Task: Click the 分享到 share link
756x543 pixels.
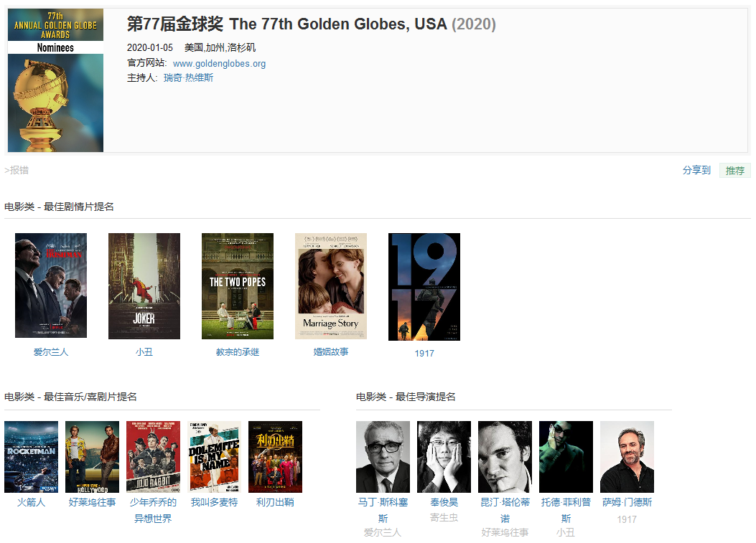Action: coord(696,171)
